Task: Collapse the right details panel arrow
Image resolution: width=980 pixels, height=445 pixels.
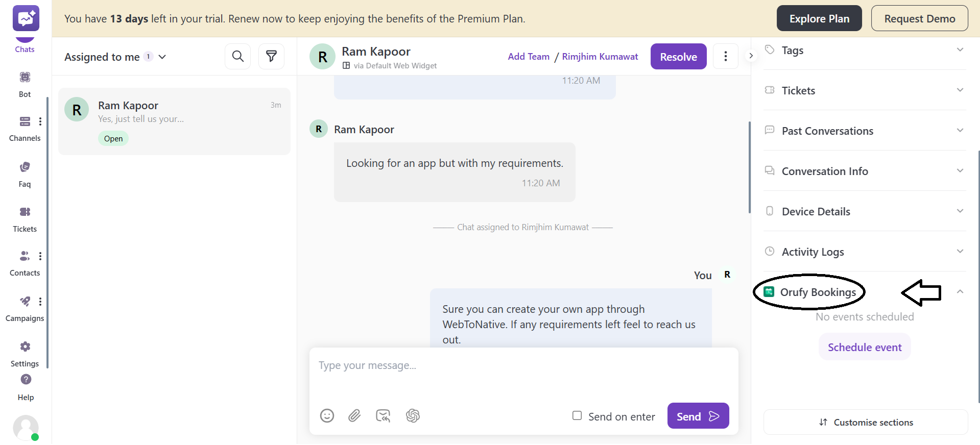Action: 751,56
